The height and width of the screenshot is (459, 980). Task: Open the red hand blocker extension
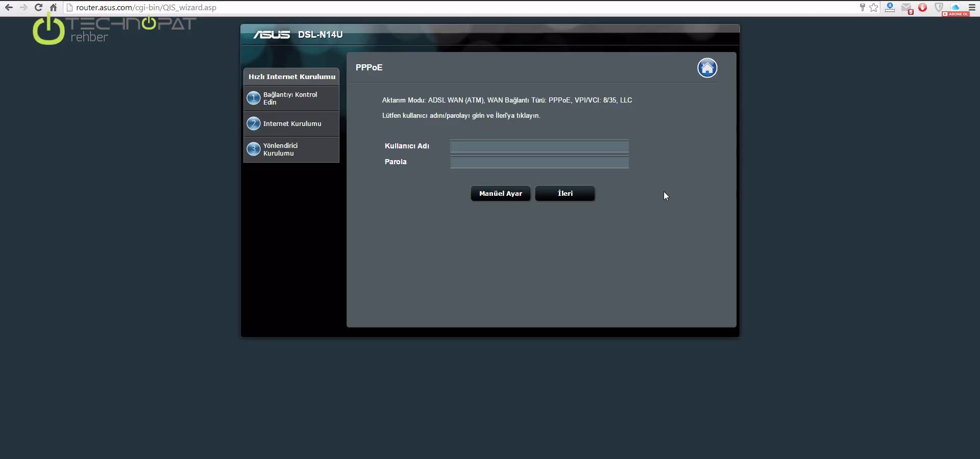[922, 8]
